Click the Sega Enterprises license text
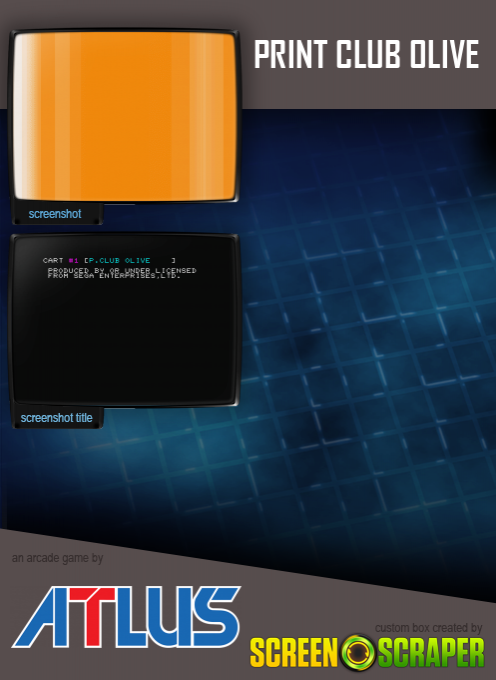The height and width of the screenshot is (680, 496). point(122,273)
